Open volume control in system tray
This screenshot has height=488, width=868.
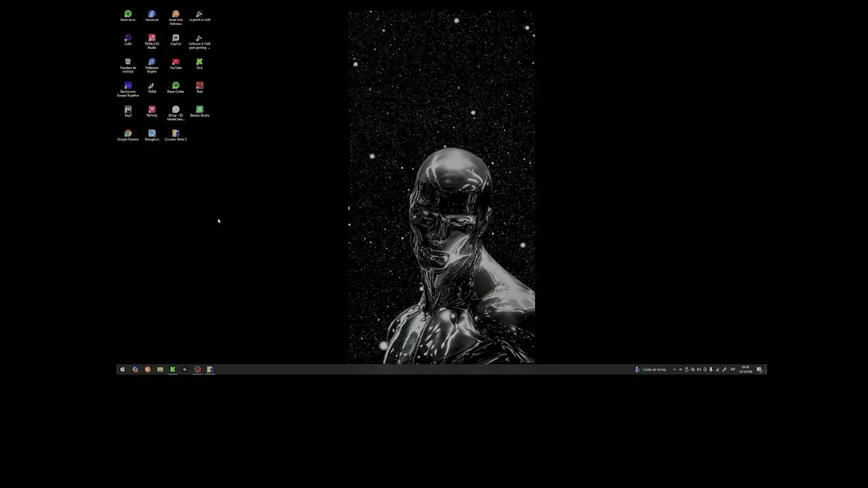click(698, 369)
